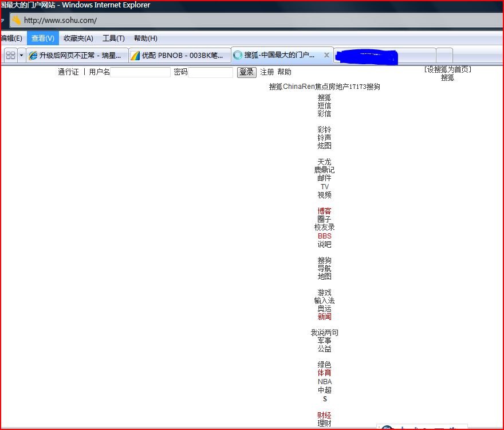Screen dimensions: 504x430
Task: Open the red 财经 link
Action: coord(324,415)
